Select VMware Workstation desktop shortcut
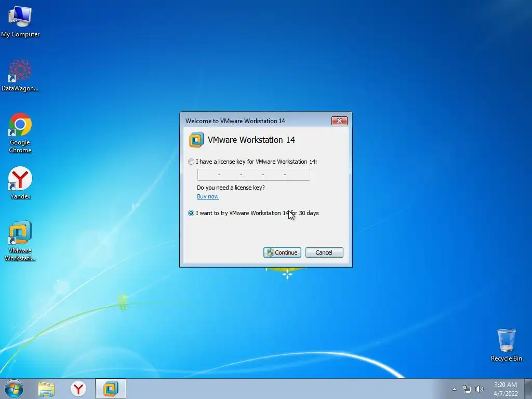 (x=20, y=241)
